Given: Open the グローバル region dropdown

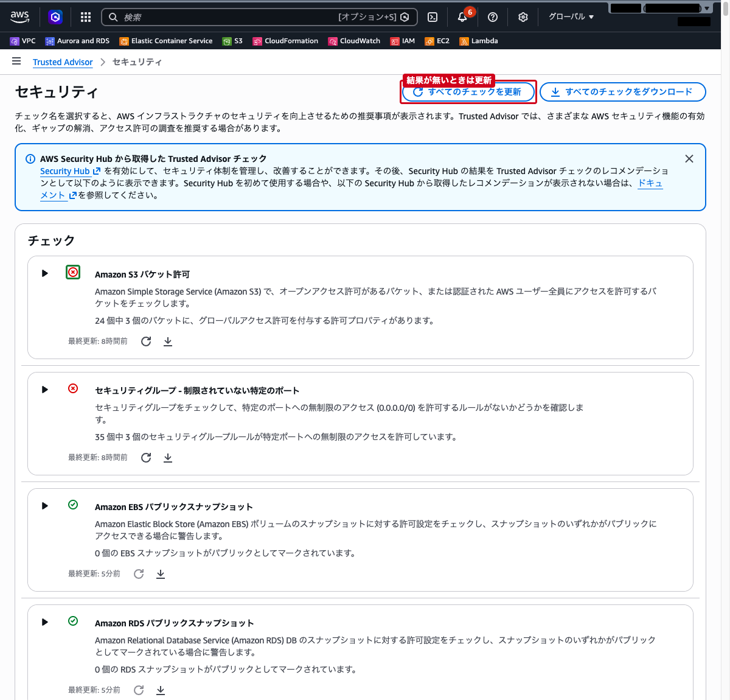Looking at the screenshot, I should [571, 17].
